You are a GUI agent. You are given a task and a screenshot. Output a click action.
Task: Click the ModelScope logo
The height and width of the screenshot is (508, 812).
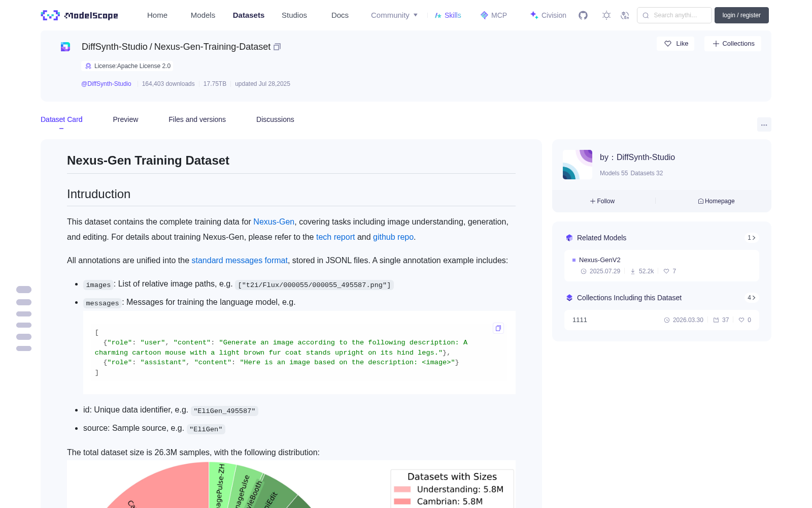coord(79,15)
